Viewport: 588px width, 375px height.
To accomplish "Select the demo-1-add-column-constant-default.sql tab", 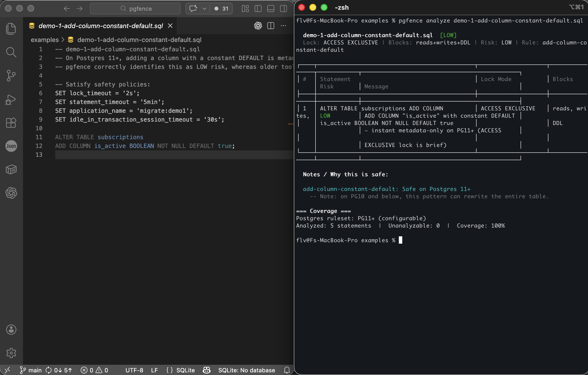I will coord(100,25).
